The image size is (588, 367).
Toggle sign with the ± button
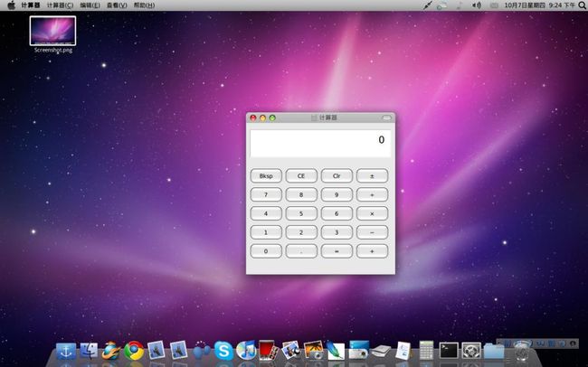tap(372, 175)
